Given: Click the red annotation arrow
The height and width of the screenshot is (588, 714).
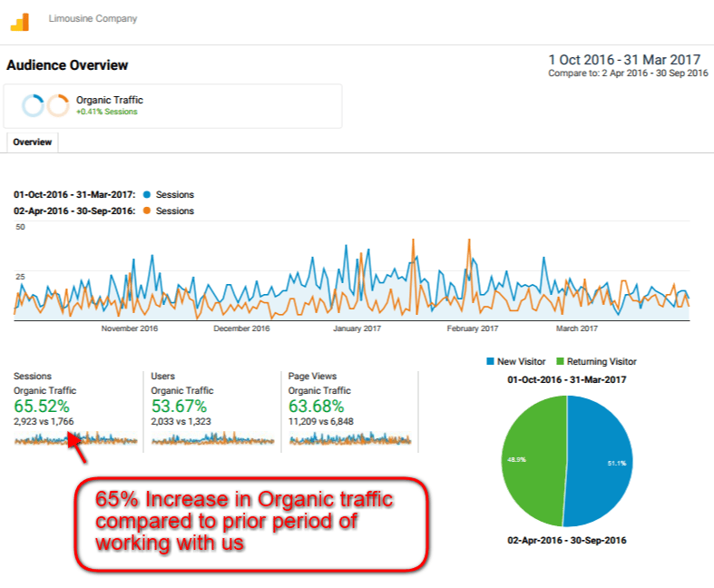Looking at the screenshot, I should 79,447.
